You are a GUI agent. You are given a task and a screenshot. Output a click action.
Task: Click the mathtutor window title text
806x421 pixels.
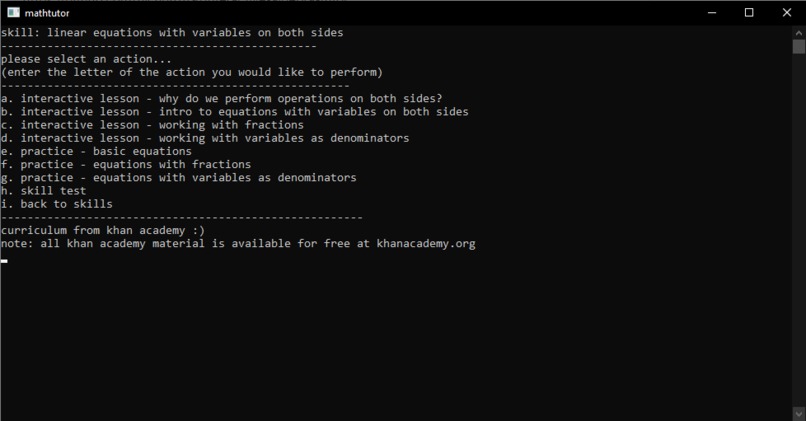[47, 13]
